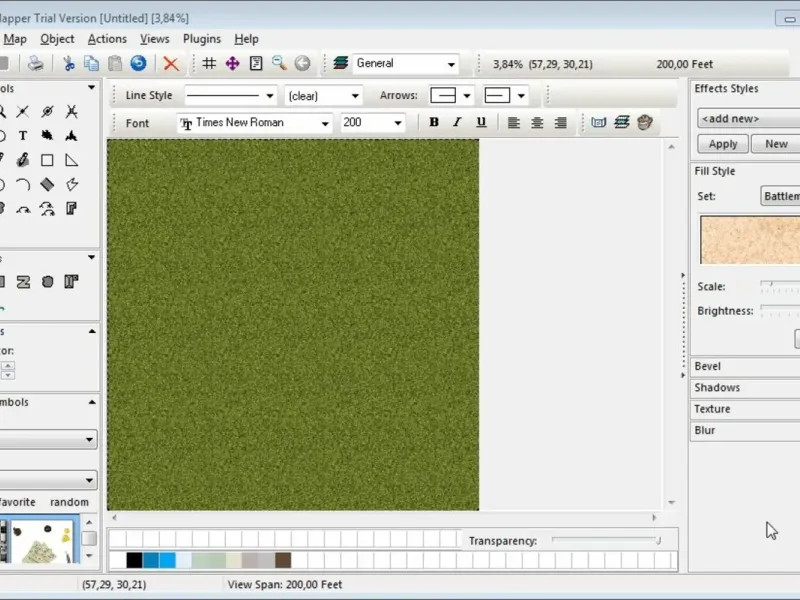Click the red X delete icon
800x600 pixels.
[171, 64]
